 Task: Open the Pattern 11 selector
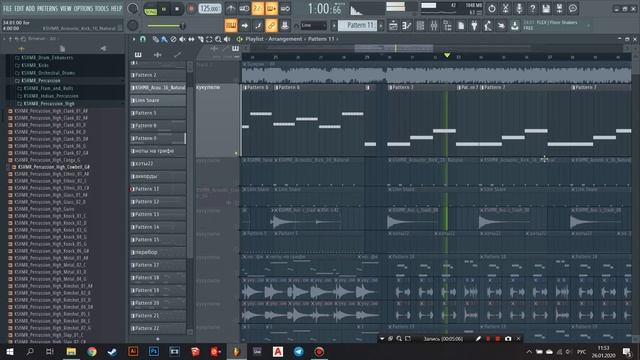pyautogui.click(x=358, y=25)
